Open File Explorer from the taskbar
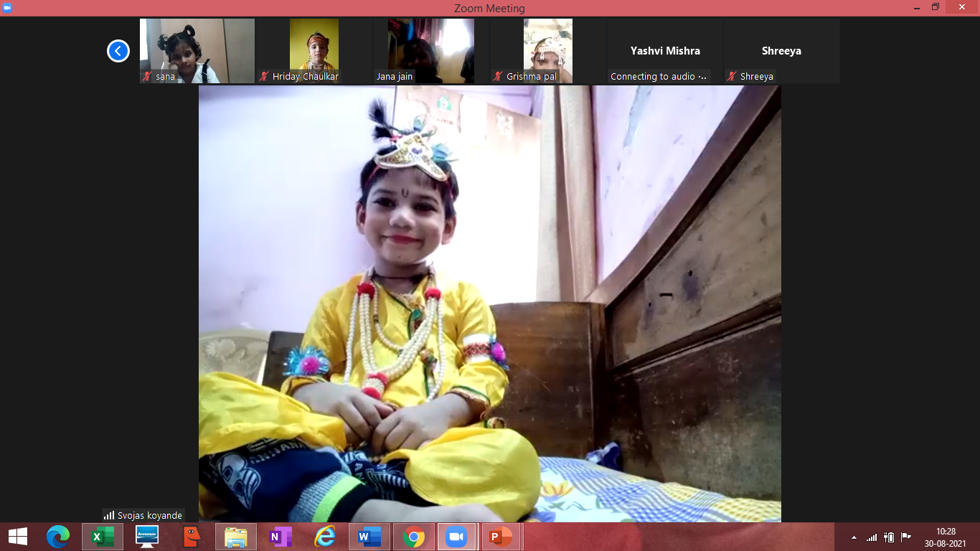Viewport: 980px width, 551px height. 236,537
